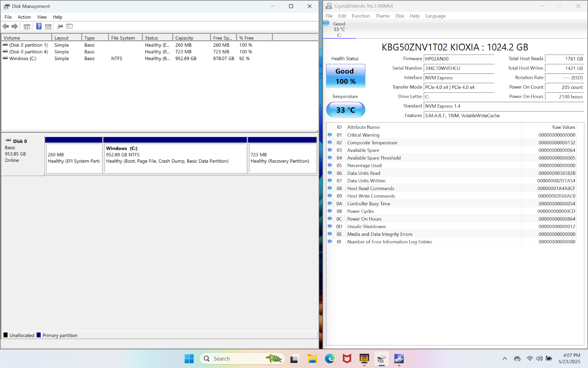Select the C: disk tab showing Good 33 °C
The image size is (588, 368).
[x=339, y=29]
